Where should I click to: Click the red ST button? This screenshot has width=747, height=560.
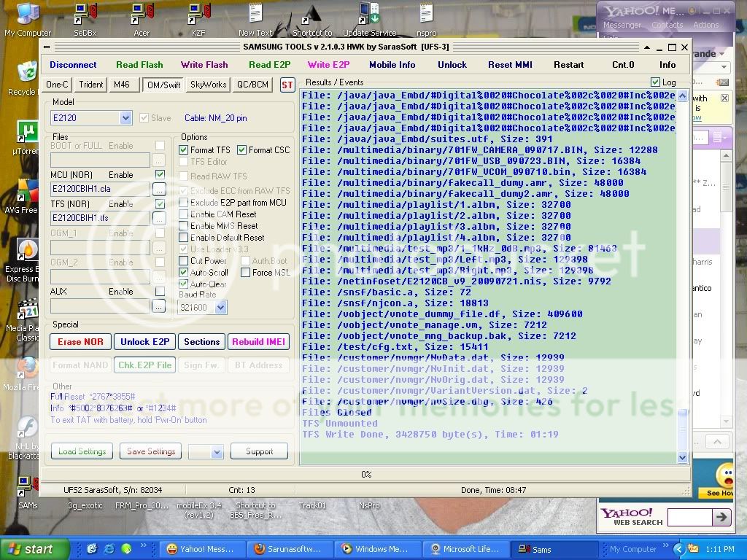287,85
